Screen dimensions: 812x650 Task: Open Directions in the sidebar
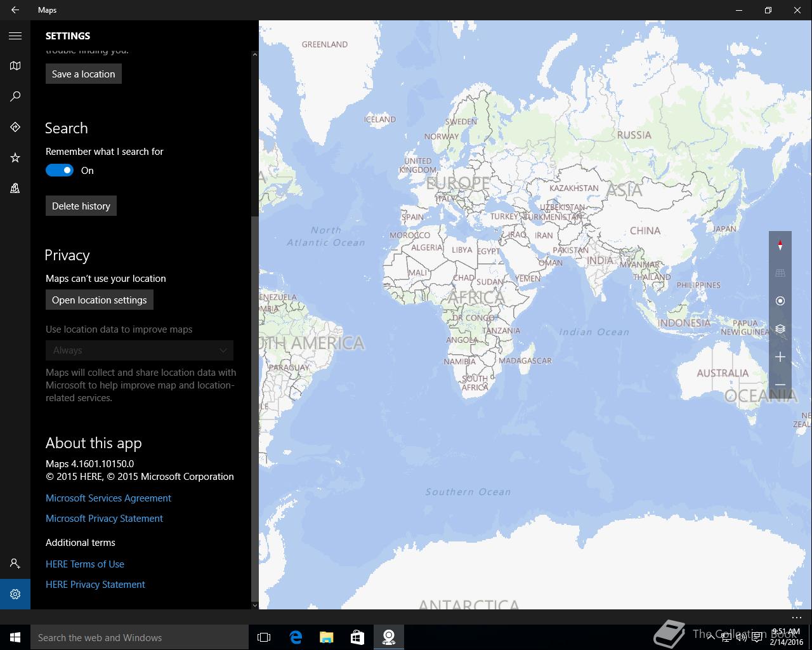coord(15,127)
